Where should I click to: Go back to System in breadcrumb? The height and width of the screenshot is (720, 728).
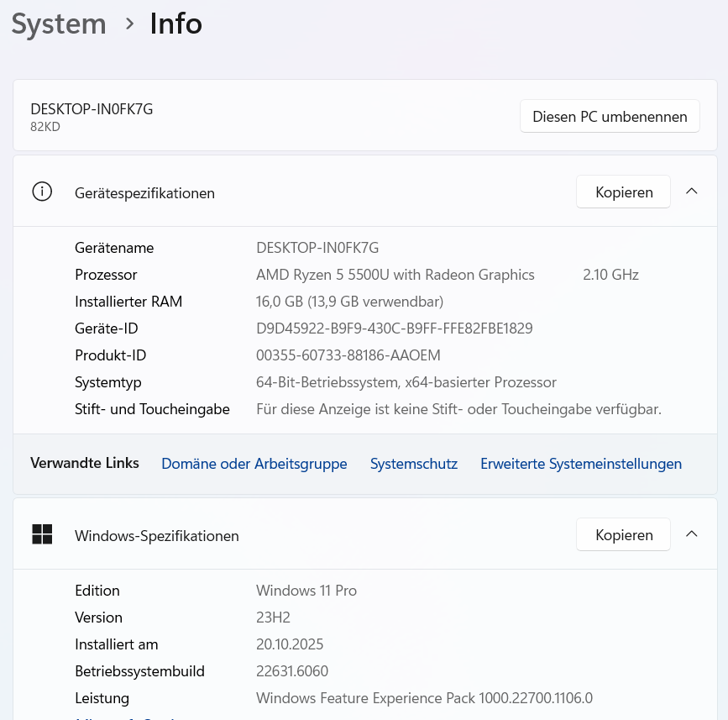[x=59, y=24]
